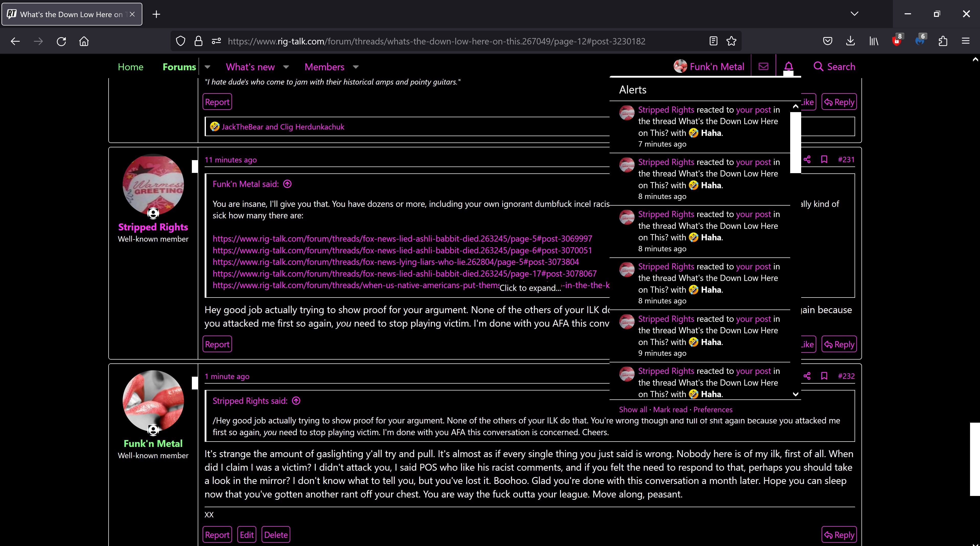
Task: Toggle reader view in the address bar
Action: tap(713, 41)
